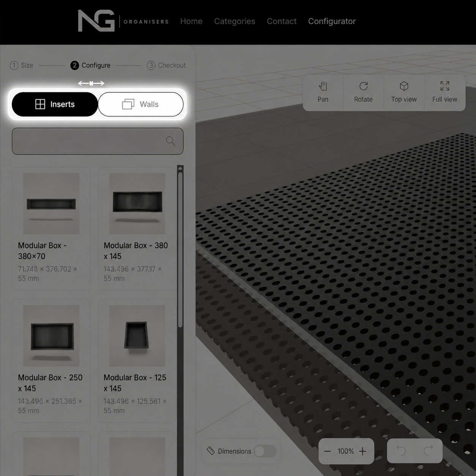Select the Configurator nav item

tap(332, 21)
